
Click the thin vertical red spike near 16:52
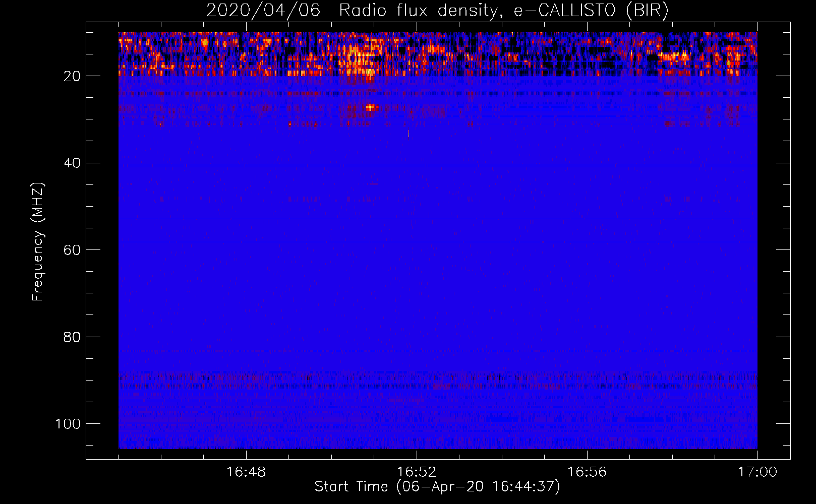pos(409,134)
